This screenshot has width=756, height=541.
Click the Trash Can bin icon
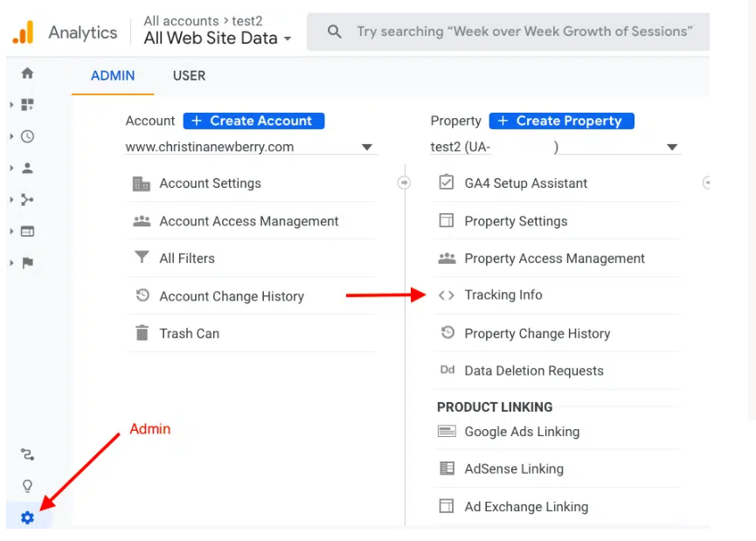pos(142,333)
